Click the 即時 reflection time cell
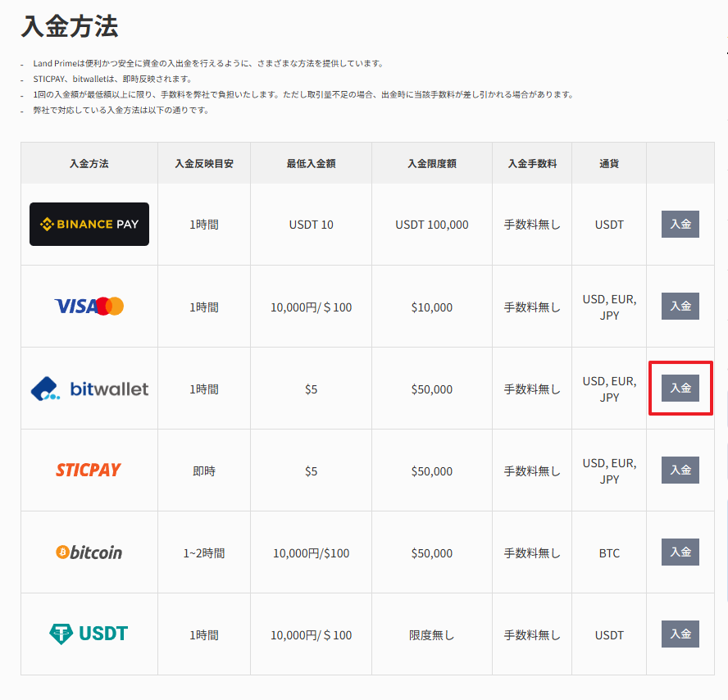The height and width of the screenshot is (700, 728). click(x=204, y=471)
